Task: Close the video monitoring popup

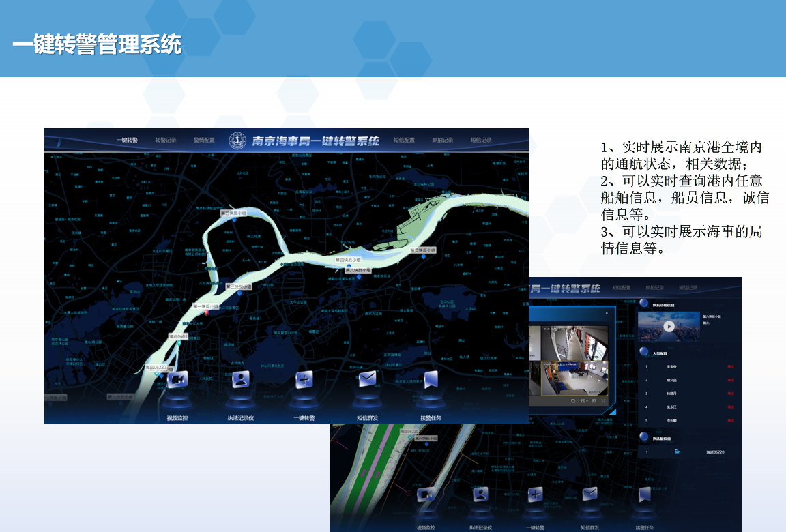Action: tap(607, 314)
